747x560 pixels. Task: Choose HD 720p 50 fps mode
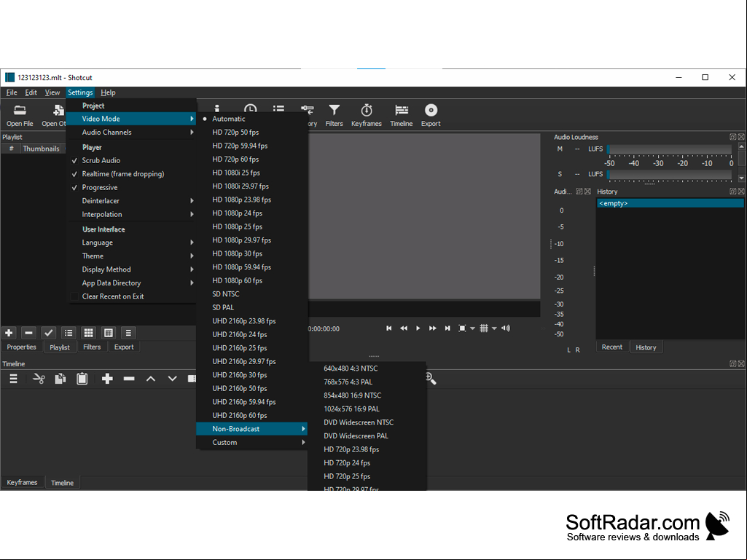click(251, 133)
